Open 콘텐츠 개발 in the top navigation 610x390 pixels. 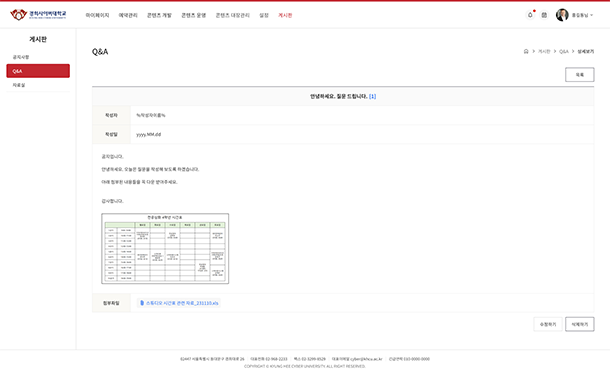(x=159, y=15)
